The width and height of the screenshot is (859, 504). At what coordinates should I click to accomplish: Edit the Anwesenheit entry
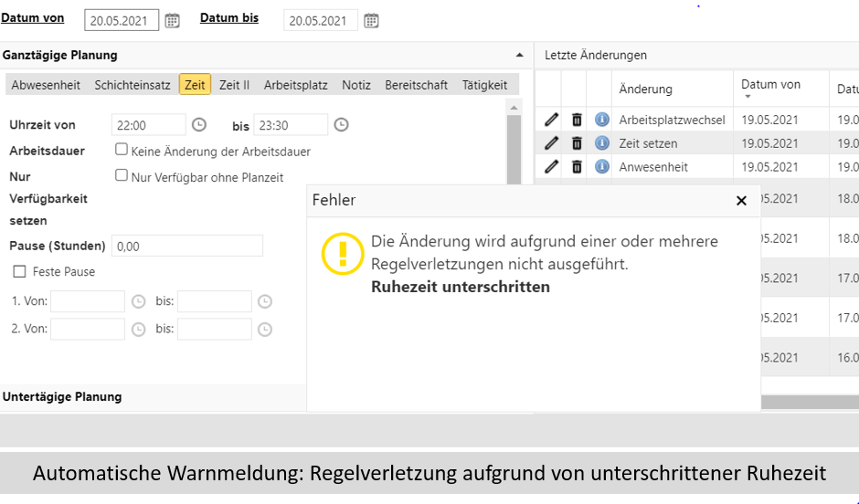(551, 166)
